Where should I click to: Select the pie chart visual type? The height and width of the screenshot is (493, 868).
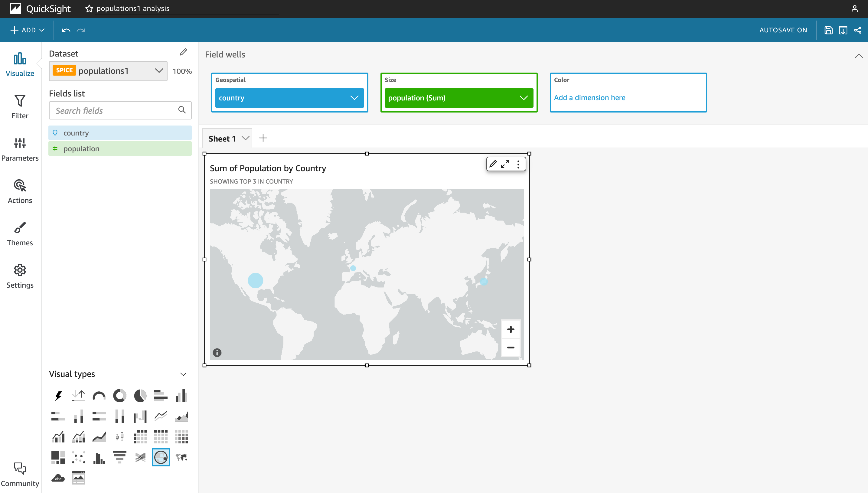pos(140,396)
